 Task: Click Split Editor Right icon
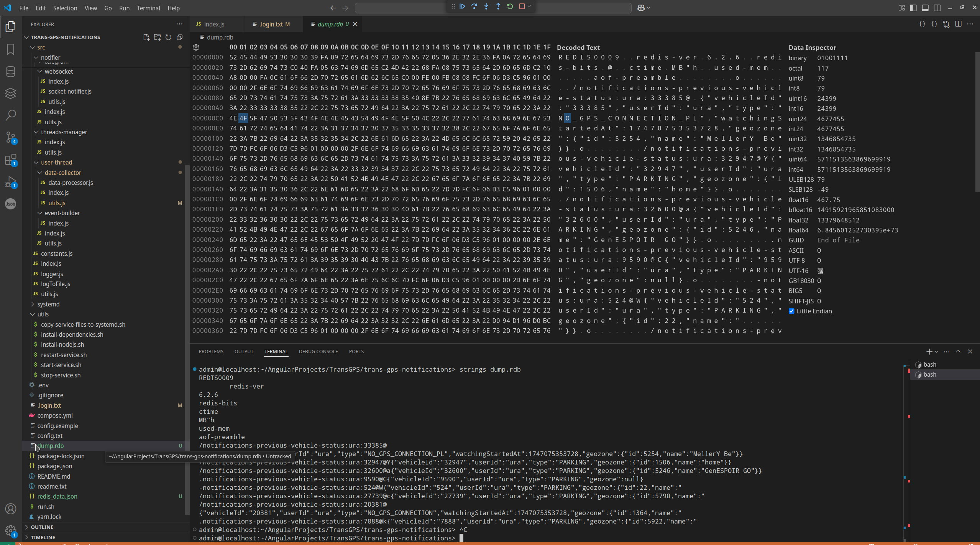[x=958, y=24]
